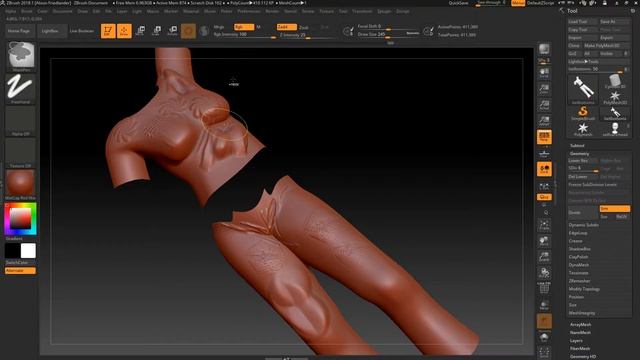
Task: Open the Alpha menu
Action: (x=11, y=11)
